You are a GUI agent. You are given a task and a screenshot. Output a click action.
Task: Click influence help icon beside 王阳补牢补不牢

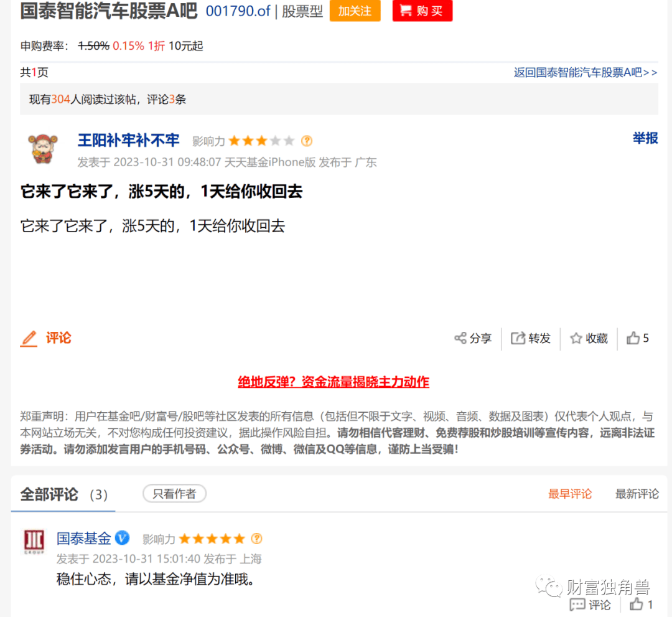point(307,141)
